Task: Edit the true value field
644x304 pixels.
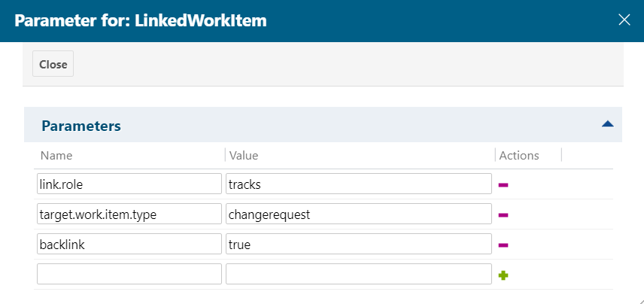Action: point(359,244)
